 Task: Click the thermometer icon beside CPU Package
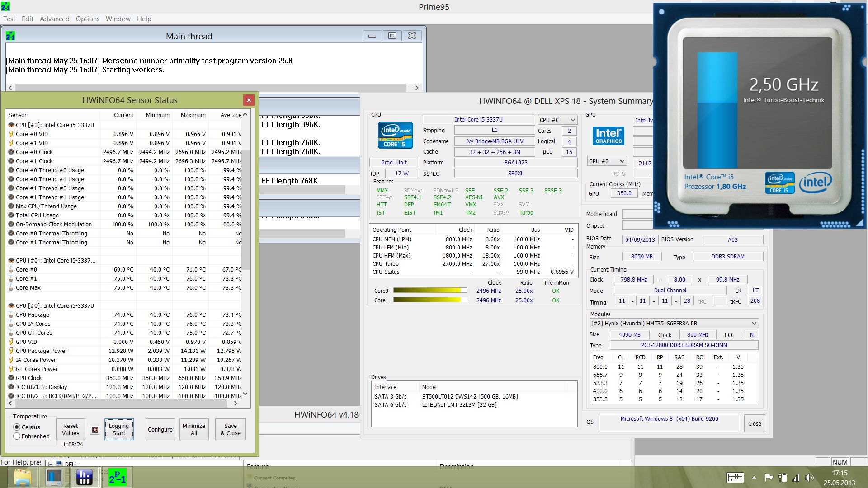point(11,314)
